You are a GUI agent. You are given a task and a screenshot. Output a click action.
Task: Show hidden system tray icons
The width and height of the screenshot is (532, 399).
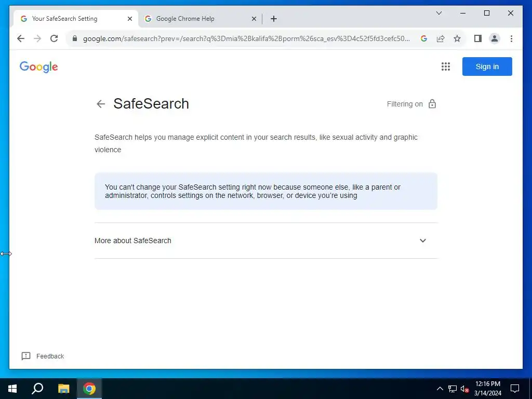(x=440, y=389)
